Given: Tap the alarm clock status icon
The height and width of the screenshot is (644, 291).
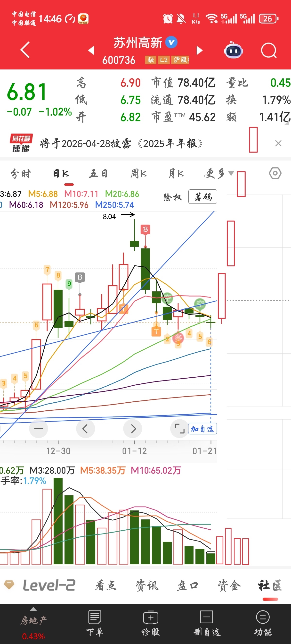Looking at the screenshot, I should [x=168, y=18].
